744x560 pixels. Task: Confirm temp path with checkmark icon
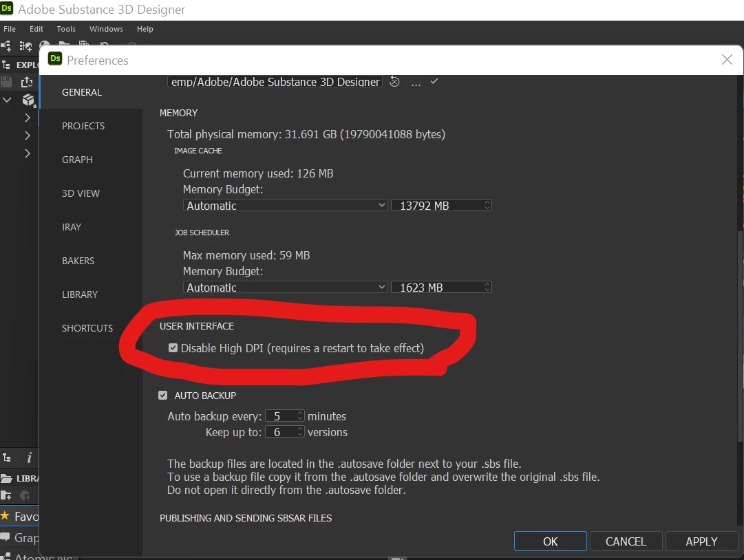pos(434,82)
